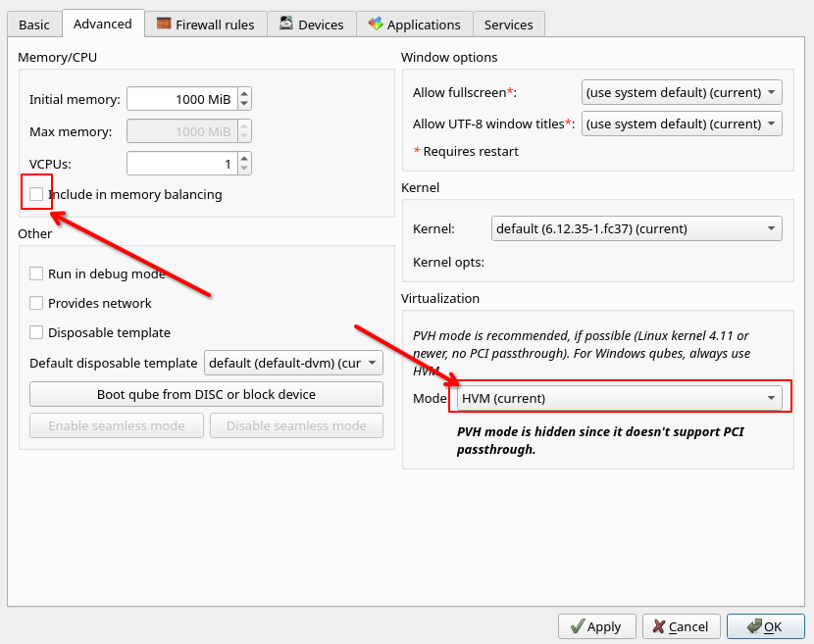Click the Firewall rules brick wall icon
This screenshot has height=644, width=814.
164,24
